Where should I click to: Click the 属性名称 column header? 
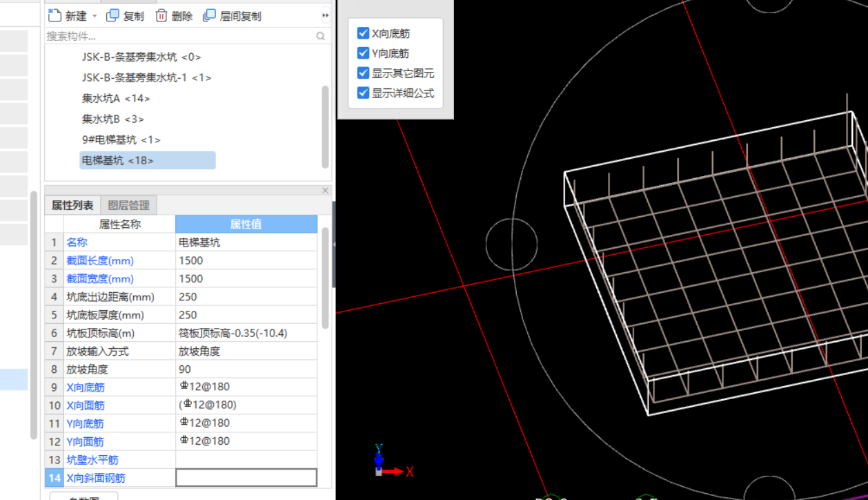click(120, 224)
